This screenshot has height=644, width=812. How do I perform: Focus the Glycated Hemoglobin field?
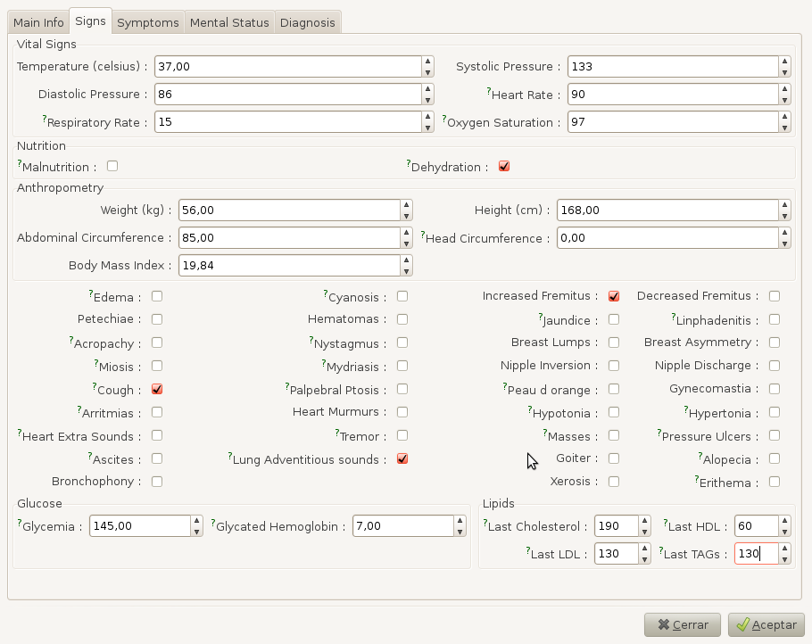click(402, 526)
